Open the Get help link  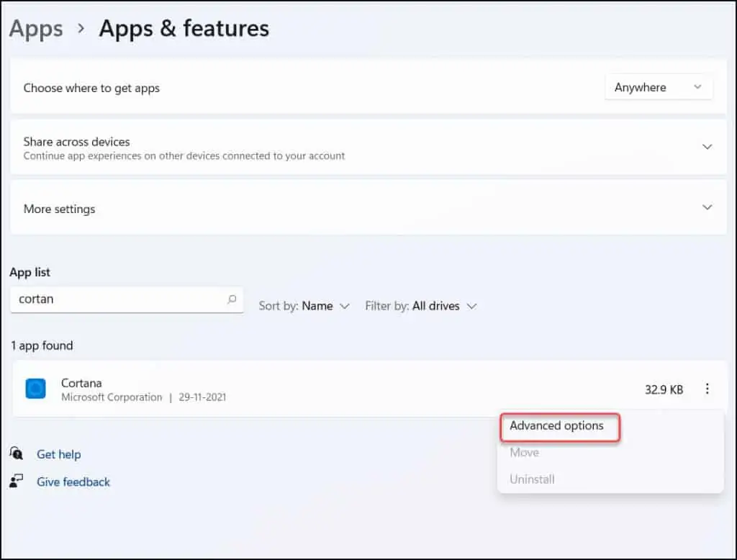coord(59,454)
